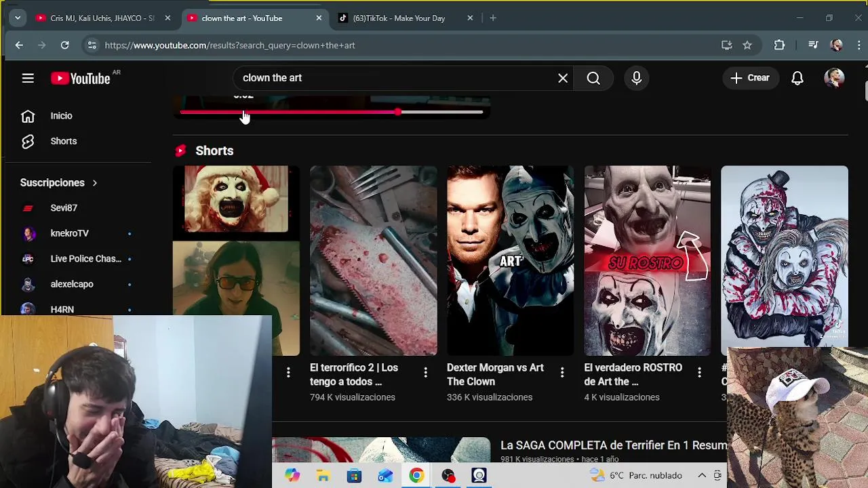Open Outlook from the taskbar
868x488 pixels.
[x=385, y=476]
